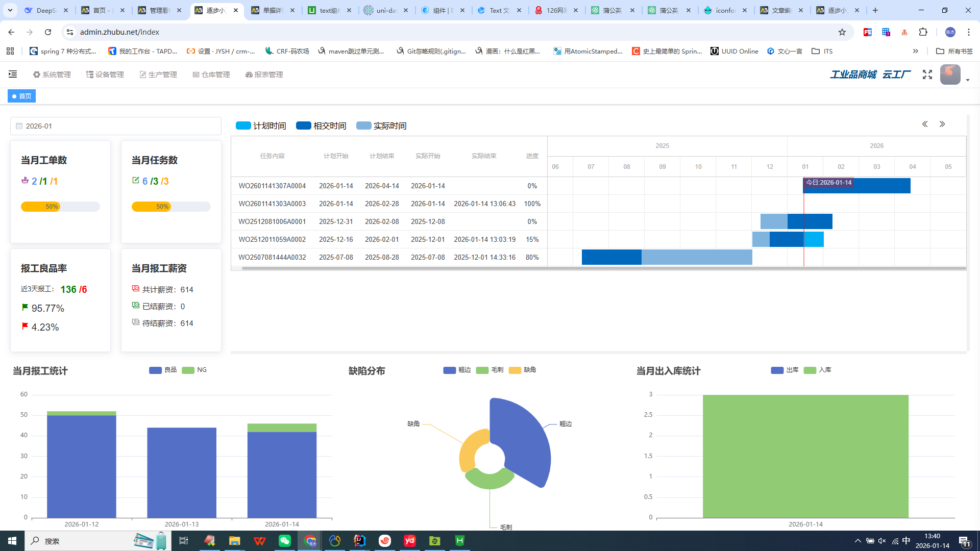This screenshot has height=551, width=980.
Task: Click the calendar icon in date field
Action: 19,126
